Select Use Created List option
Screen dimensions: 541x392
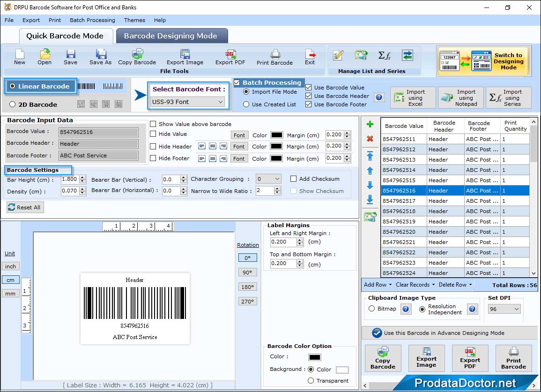(x=246, y=104)
